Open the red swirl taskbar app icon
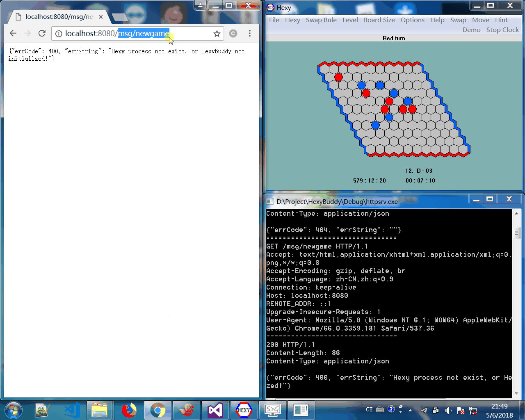The width and height of the screenshot is (525, 420). pyautogui.click(x=187, y=410)
